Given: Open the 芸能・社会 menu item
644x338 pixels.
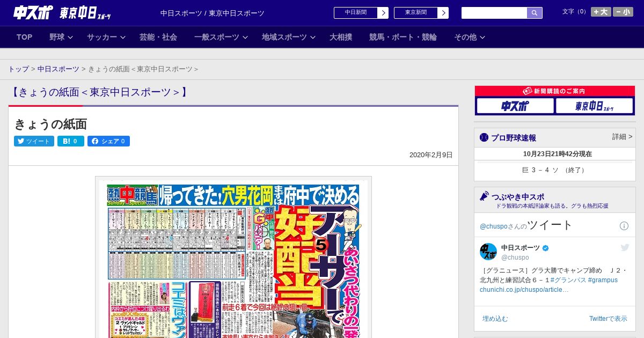Looking at the screenshot, I should [158, 37].
